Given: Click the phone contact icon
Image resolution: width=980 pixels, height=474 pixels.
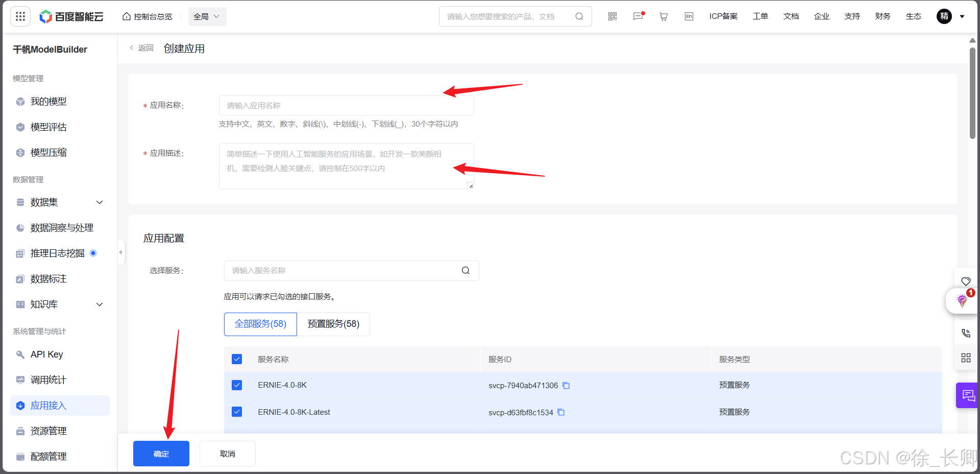Looking at the screenshot, I should tap(966, 333).
